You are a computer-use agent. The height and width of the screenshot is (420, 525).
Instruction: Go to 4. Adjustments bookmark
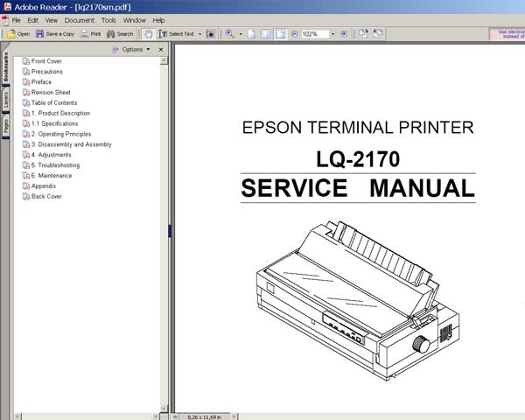click(x=52, y=155)
